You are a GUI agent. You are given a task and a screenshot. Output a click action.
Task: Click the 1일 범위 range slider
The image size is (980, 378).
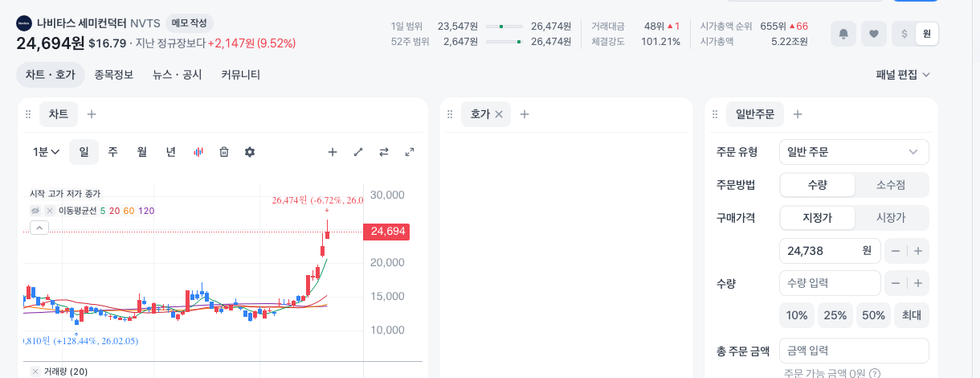coord(504,27)
